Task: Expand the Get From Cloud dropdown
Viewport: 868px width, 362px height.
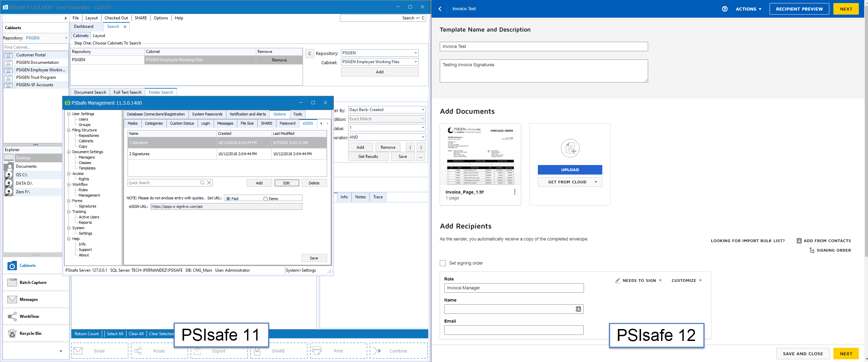Action: tap(570, 182)
